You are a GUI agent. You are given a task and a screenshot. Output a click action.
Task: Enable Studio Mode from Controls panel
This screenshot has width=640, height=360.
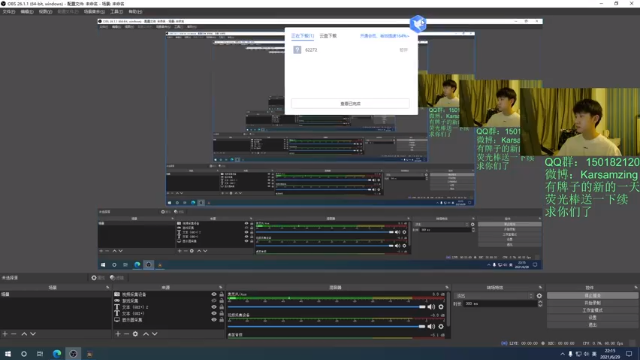pyautogui.click(x=592, y=310)
